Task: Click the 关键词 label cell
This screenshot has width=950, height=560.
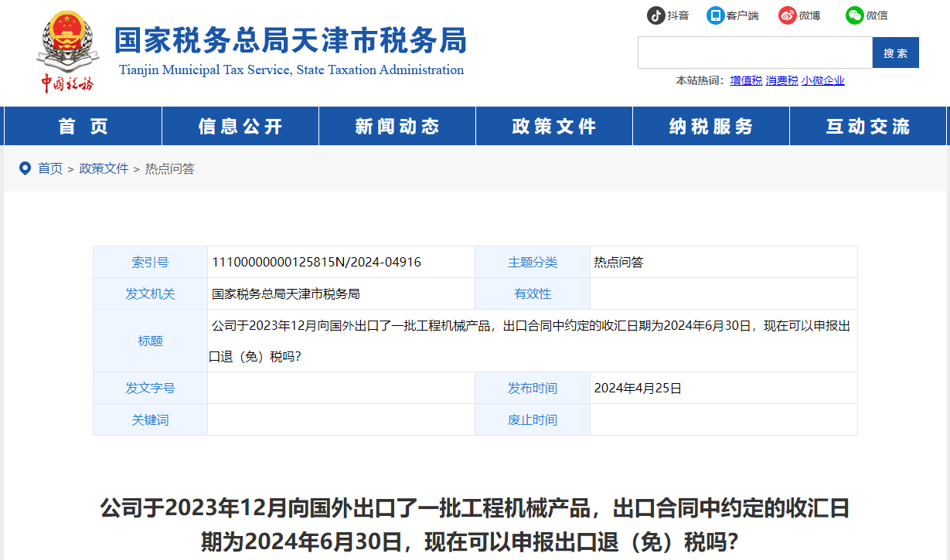Action: (150, 419)
